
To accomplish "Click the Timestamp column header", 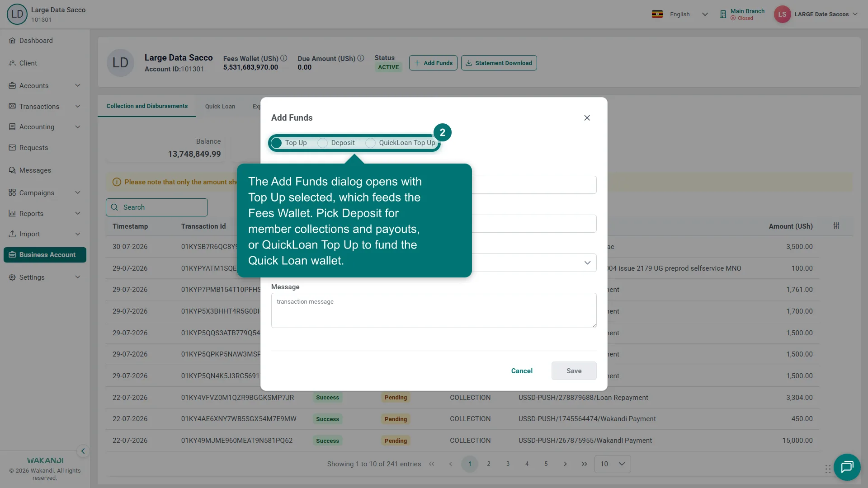I will tap(130, 226).
